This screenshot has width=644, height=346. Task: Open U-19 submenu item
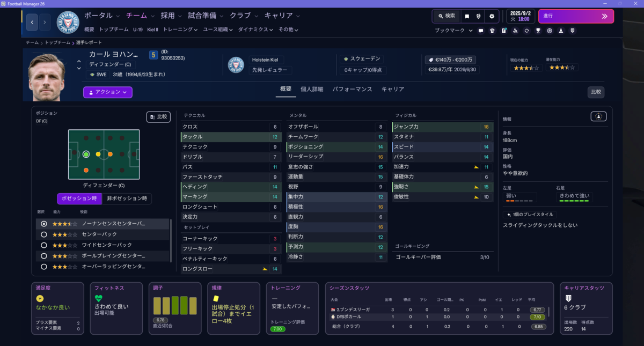[x=138, y=30]
